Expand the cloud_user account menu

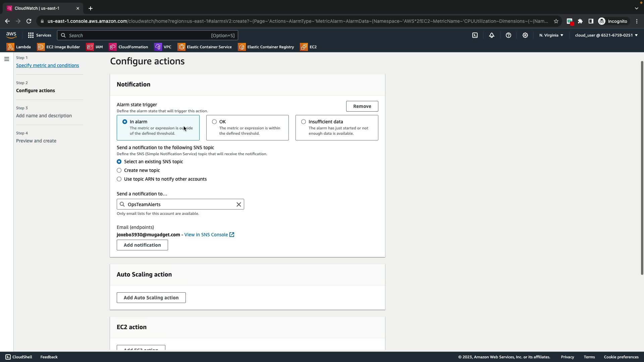[606, 35]
